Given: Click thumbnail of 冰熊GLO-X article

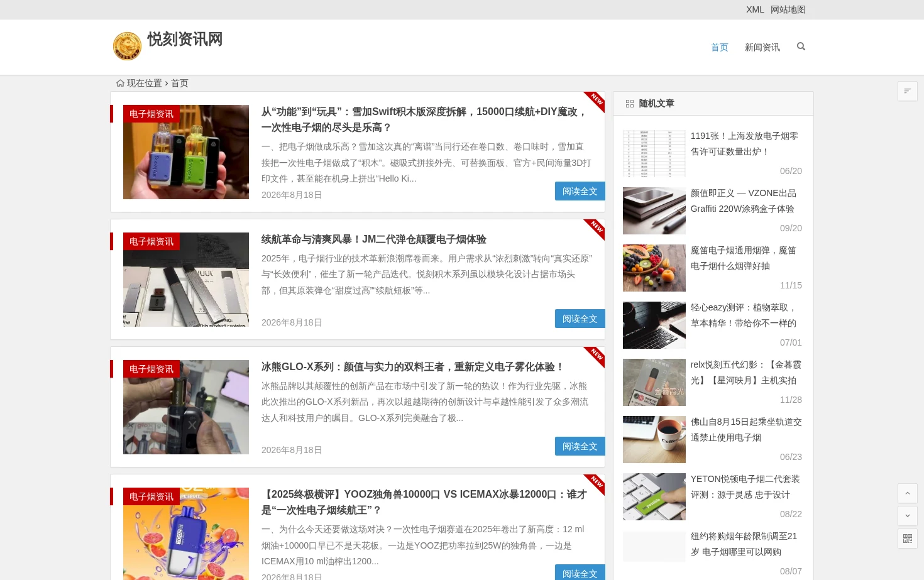Looking at the screenshot, I should point(186,407).
